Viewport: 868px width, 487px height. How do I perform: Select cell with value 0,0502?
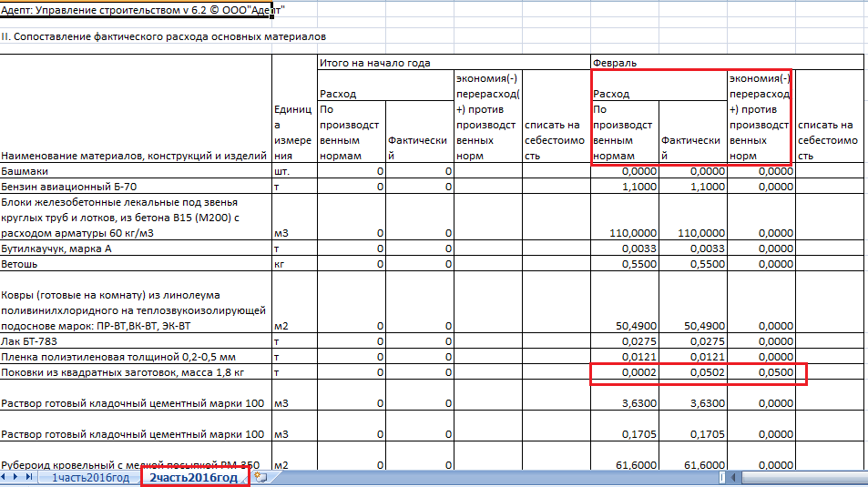click(693, 372)
